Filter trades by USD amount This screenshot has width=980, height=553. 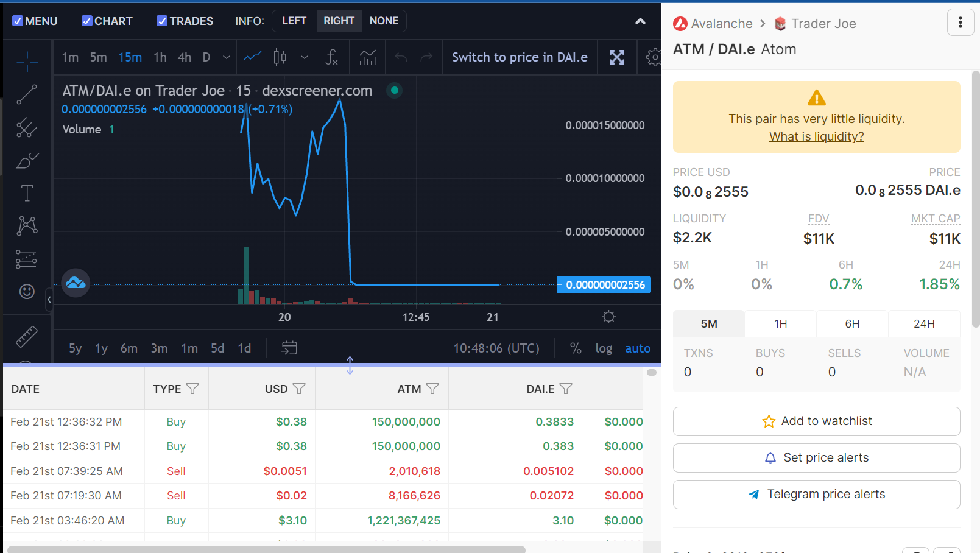tap(299, 389)
